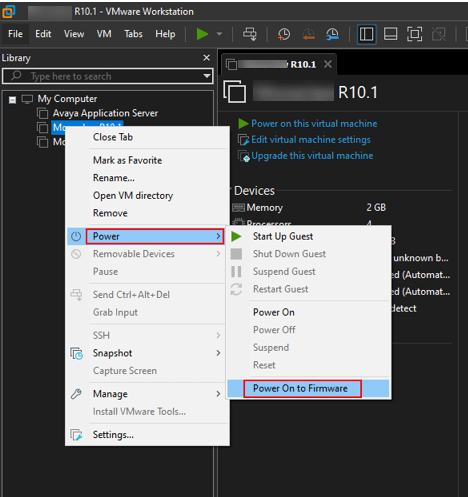Select My Computer in the library
The height and width of the screenshot is (497, 468).
[x=67, y=99]
